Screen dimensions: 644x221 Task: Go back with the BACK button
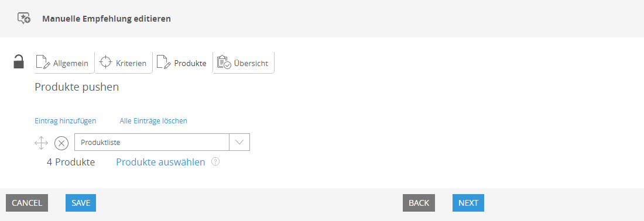419,203
